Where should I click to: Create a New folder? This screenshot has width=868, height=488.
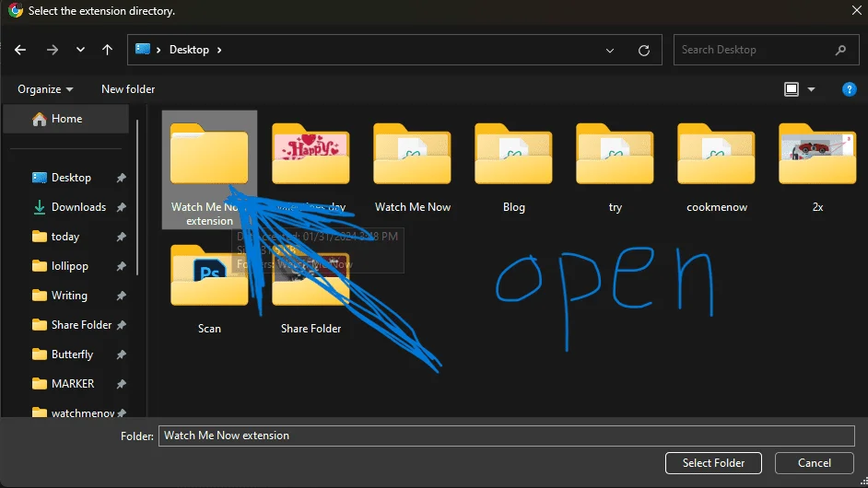[128, 89]
